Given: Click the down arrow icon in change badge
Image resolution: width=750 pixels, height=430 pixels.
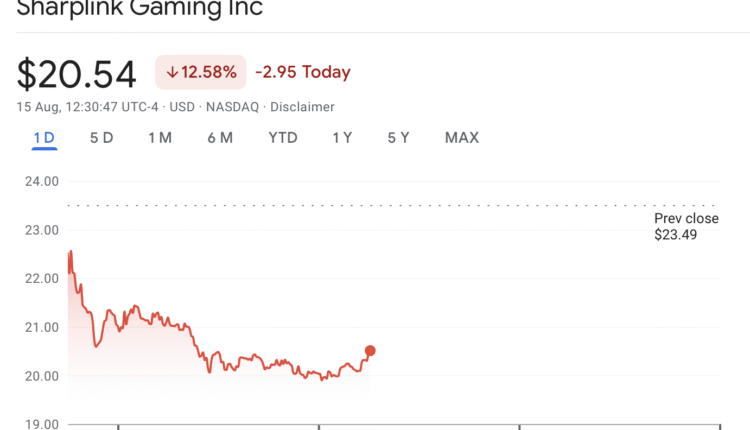Looking at the screenshot, I should (x=172, y=72).
